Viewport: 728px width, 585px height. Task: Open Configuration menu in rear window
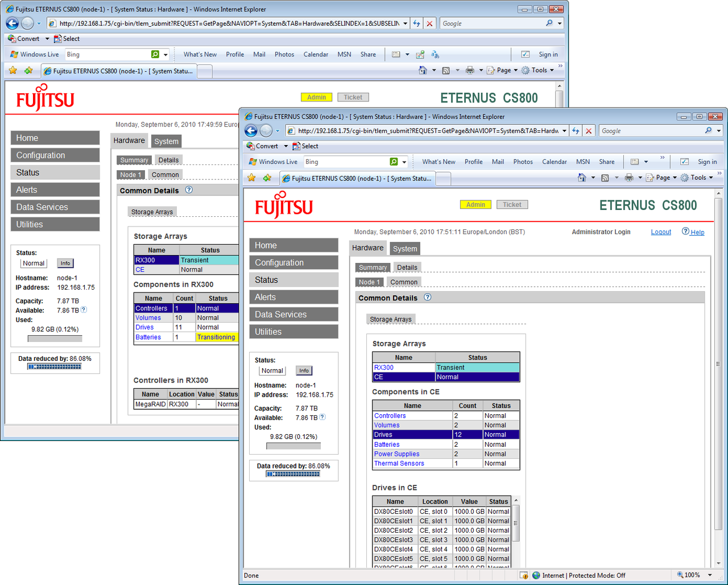pos(55,155)
